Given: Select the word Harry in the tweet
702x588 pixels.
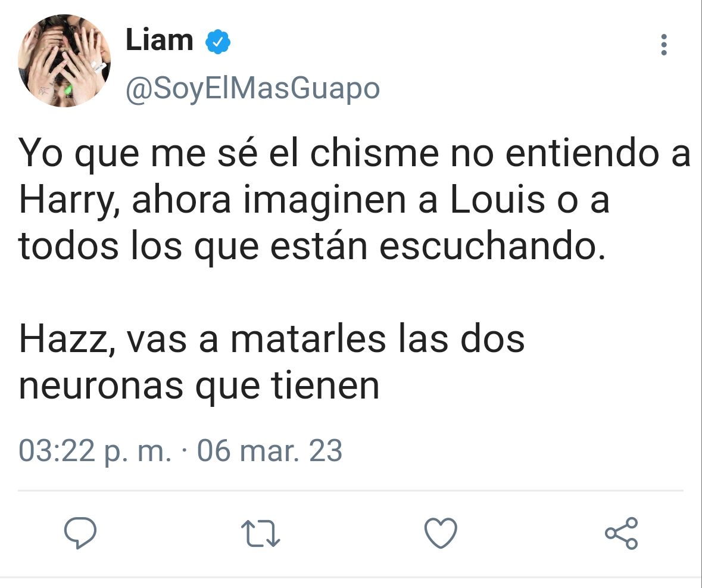Looking at the screenshot, I should [x=68, y=200].
